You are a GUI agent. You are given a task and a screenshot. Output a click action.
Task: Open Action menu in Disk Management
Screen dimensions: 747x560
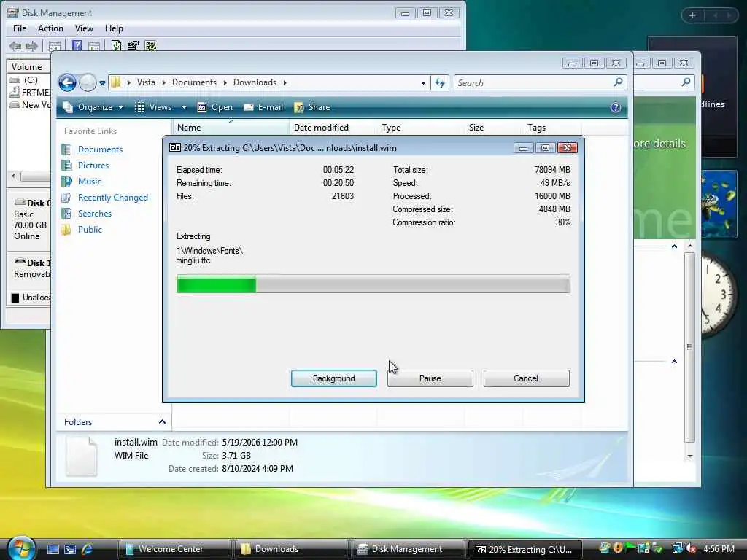[50, 28]
